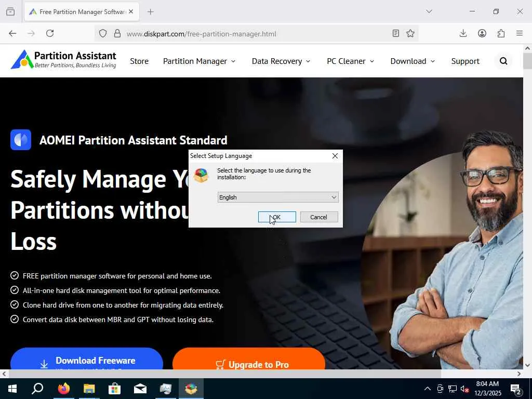This screenshot has width=532, height=399.
Task: Click the setup installer icon in dialog
Action: coord(201,176)
